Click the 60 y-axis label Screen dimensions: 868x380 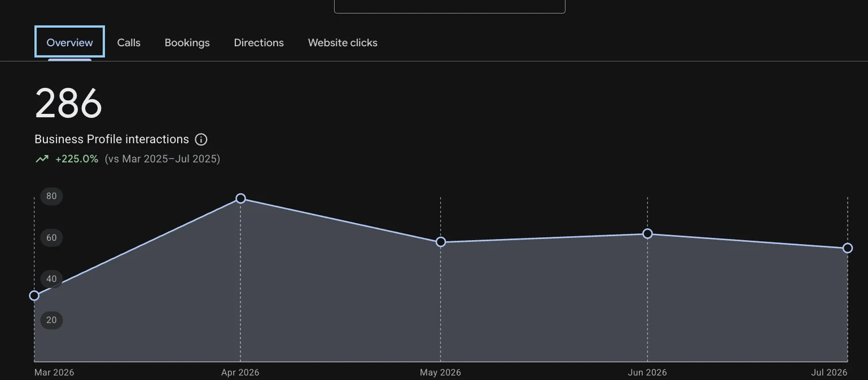52,238
